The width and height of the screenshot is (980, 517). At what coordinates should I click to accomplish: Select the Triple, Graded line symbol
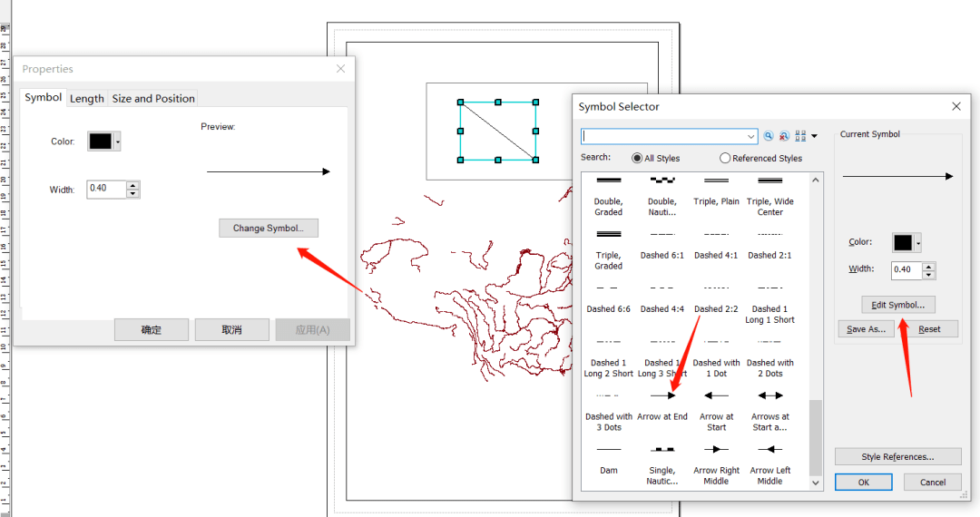tap(608, 249)
